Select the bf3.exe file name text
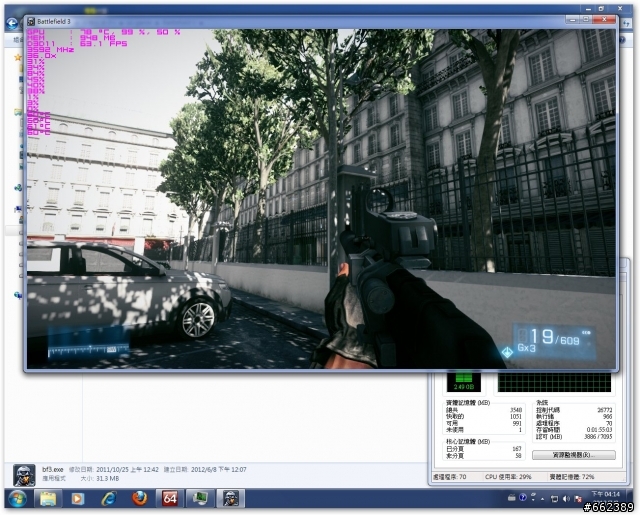Screen dimensions: 640x515 (53, 469)
